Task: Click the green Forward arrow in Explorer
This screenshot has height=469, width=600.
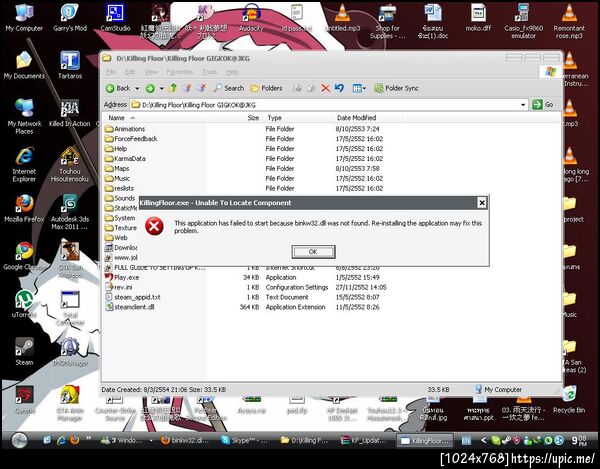Action: [150, 88]
